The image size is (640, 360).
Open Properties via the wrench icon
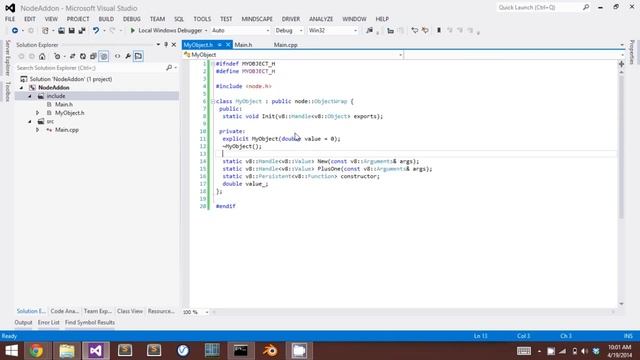tap(128, 56)
